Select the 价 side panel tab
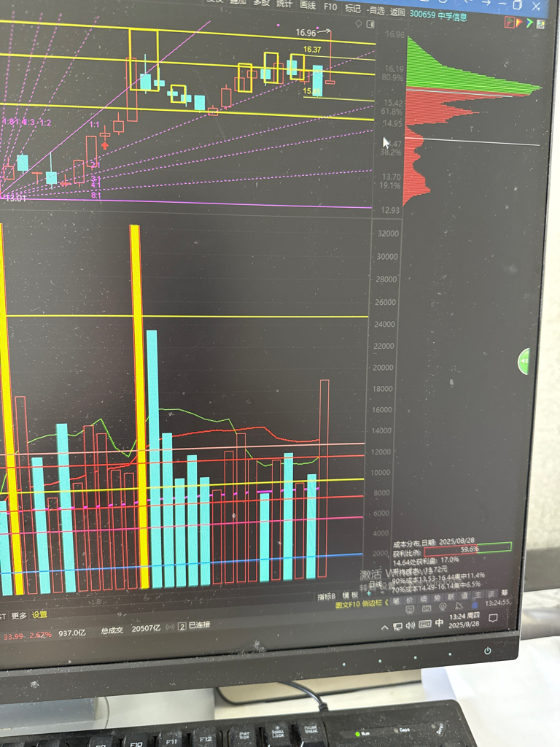Image resolution: width=560 pixels, height=747 pixels. (x=409, y=600)
